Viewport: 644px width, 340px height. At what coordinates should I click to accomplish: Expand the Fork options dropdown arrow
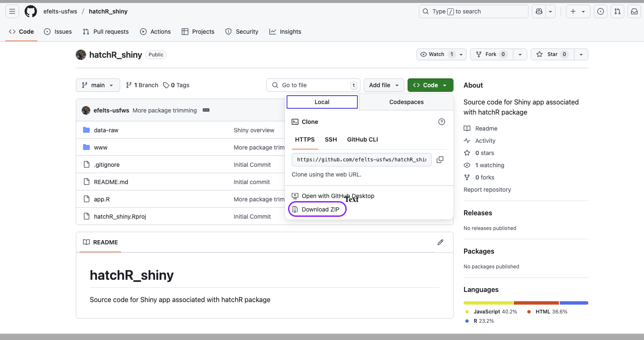pos(520,54)
